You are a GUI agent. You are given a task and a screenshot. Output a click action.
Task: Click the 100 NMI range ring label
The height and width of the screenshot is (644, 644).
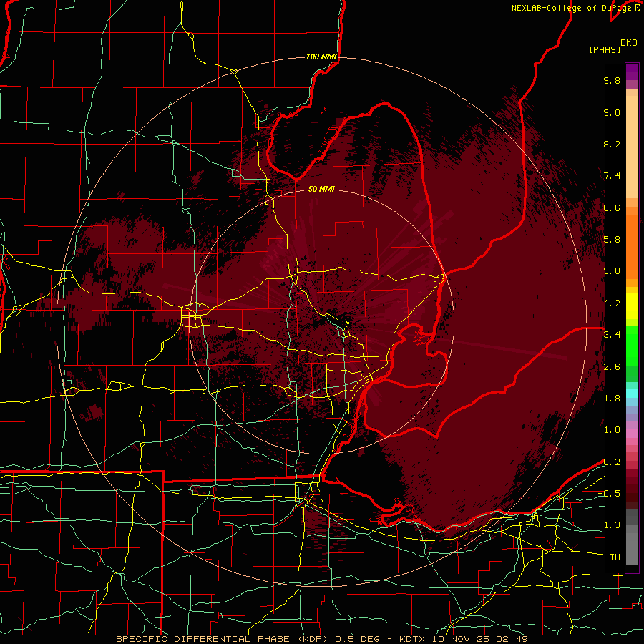point(321,57)
